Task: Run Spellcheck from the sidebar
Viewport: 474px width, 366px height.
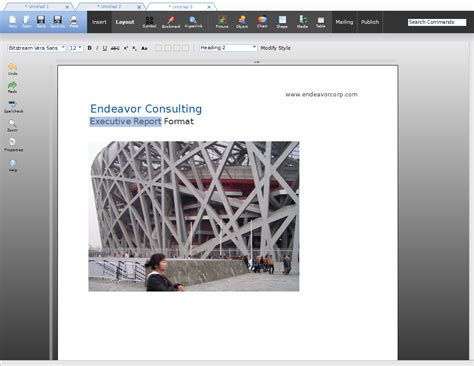Action: [x=13, y=107]
